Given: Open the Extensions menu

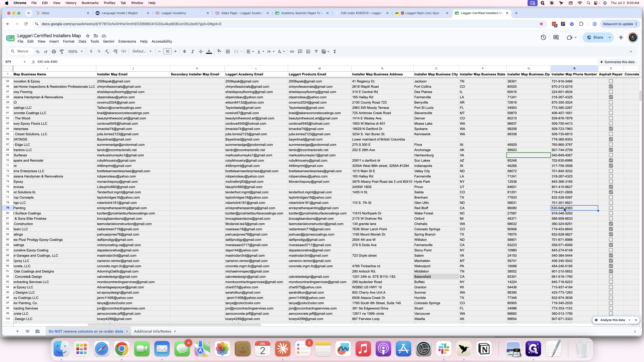Looking at the screenshot, I should click(x=127, y=41).
